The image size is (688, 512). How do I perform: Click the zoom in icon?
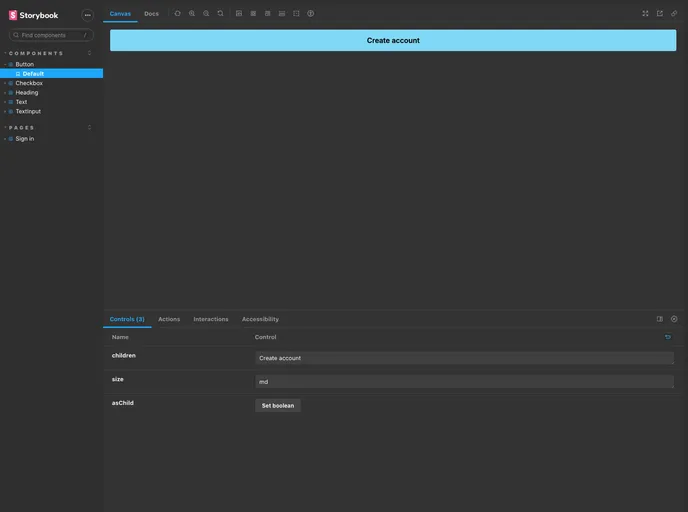[x=192, y=14]
